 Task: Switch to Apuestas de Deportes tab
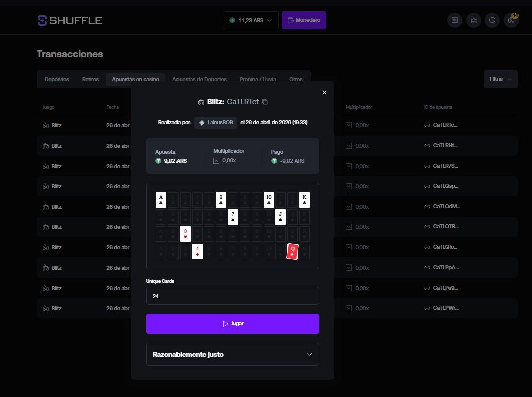tap(200, 79)
